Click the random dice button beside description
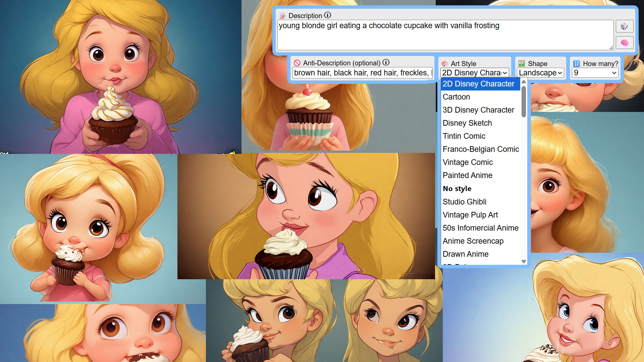644x362 pixels. coord(624,26)
